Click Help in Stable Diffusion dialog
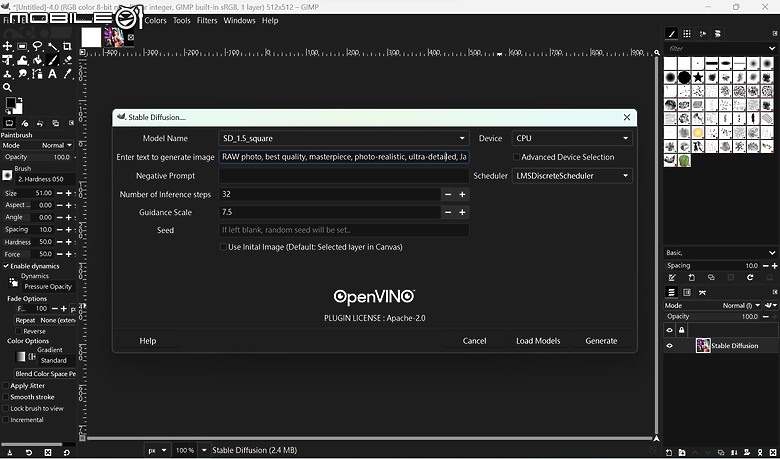The image size is (780, 459). point(148,341)
